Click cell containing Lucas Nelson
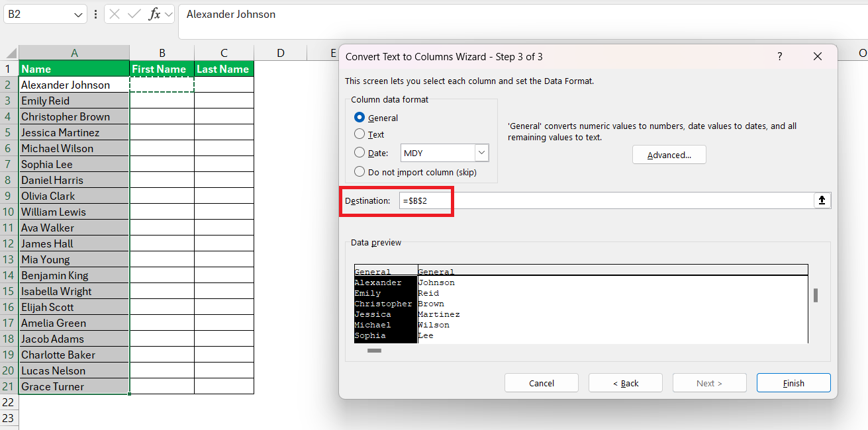The image size is (868, 430). click(74, 370)
